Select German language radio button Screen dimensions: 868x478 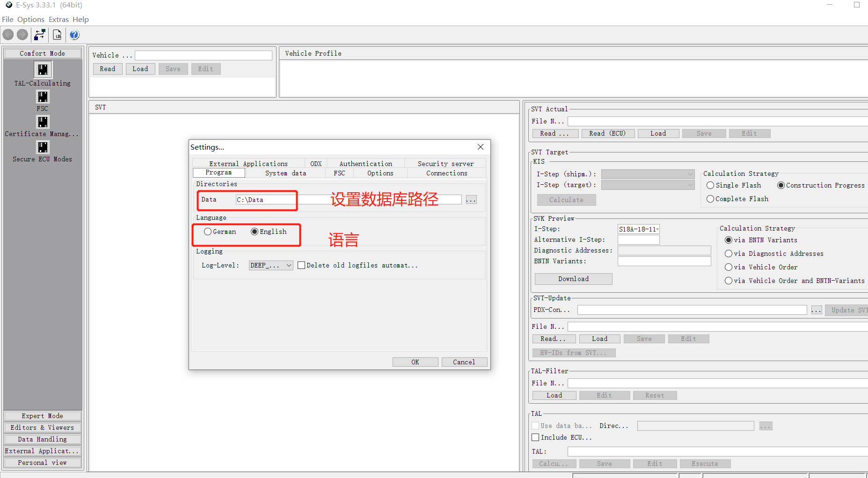(x=208, y=232)
